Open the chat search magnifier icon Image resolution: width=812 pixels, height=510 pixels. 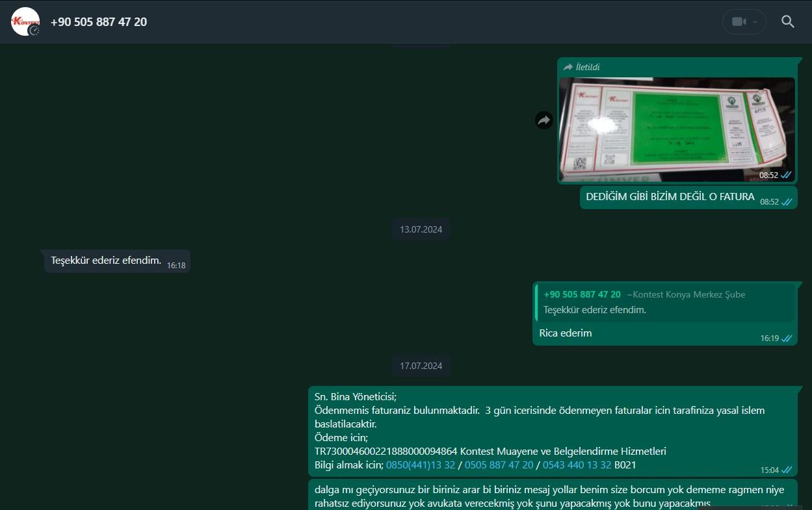coord(788,21)
